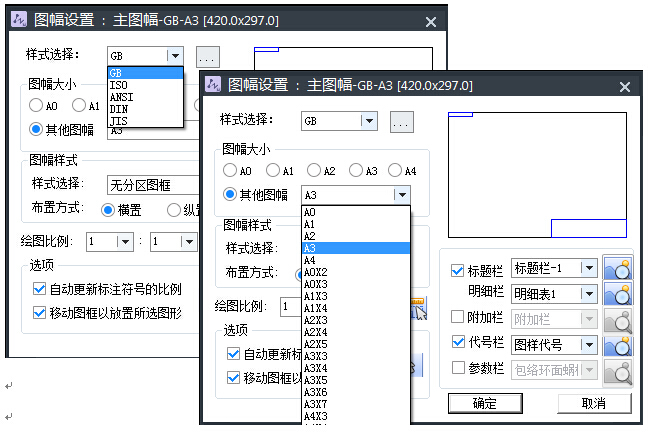The image size is (651, 433).
Task: Toggle the 标题栏 checkbox
Action: [458, 270]
